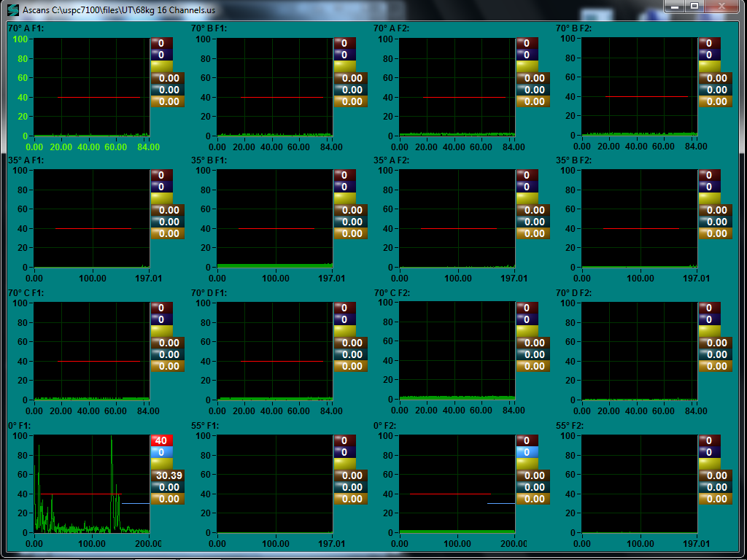The width and height of the screenshot is (747, 560).
Task: Click the teal 0.00 value in 70° C F2
Action: click(533, 354)
